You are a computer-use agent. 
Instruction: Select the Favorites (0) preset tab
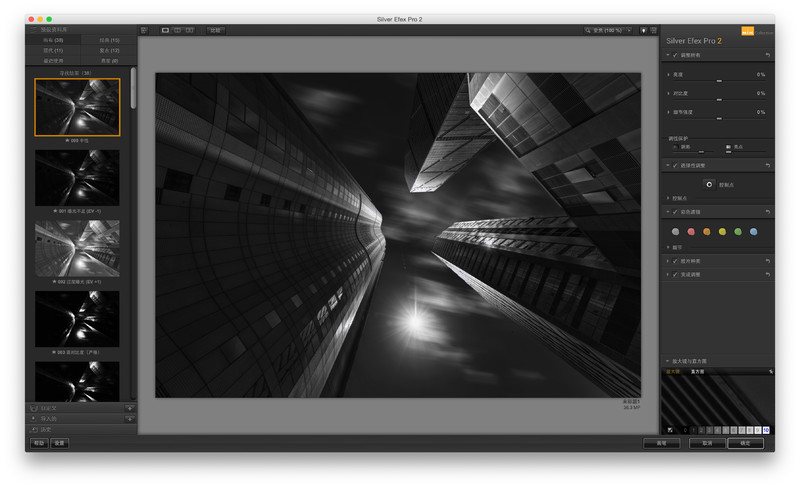click(109, 61)
